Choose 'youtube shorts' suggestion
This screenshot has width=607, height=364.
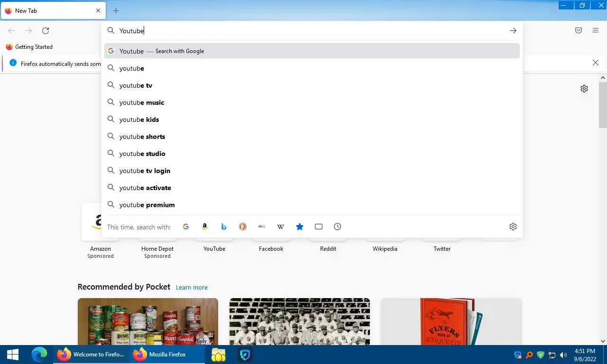pyautogui.click(x=312, y=136)
